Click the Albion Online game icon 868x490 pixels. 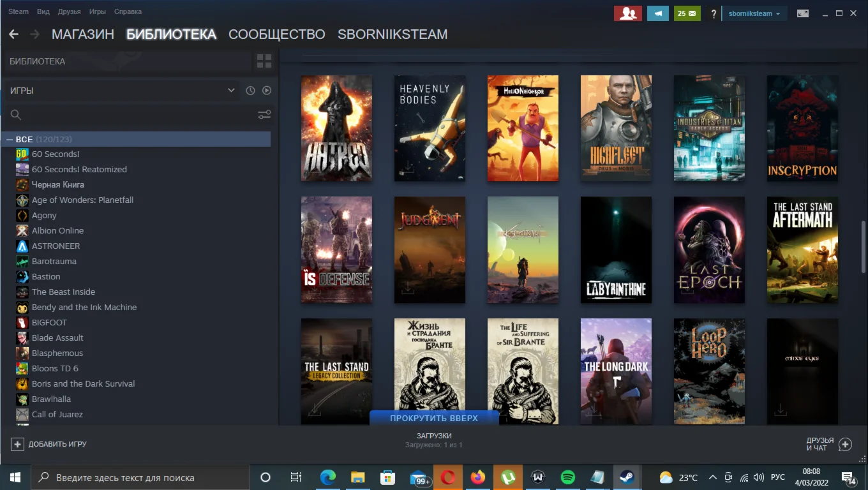22,230
